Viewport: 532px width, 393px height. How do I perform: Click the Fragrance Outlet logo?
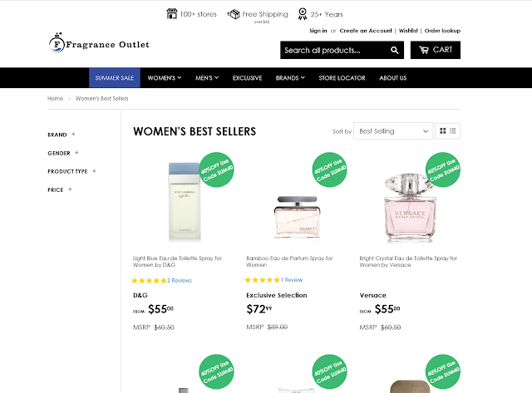(99, 43)
